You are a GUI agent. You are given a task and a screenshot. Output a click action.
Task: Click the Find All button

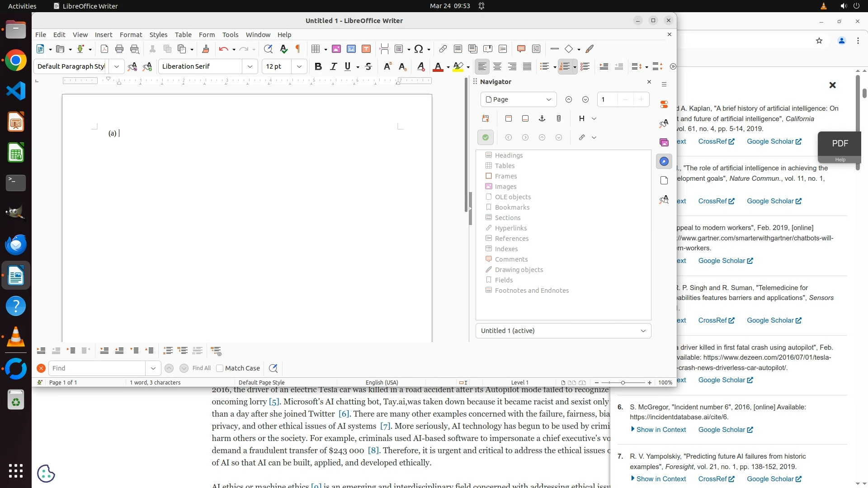(x=201, y=368)
